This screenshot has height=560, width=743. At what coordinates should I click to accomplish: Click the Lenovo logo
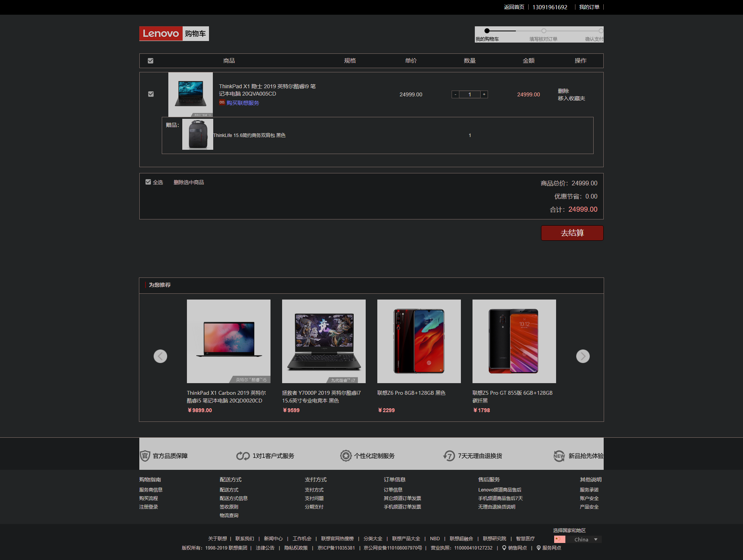point(161,34)
